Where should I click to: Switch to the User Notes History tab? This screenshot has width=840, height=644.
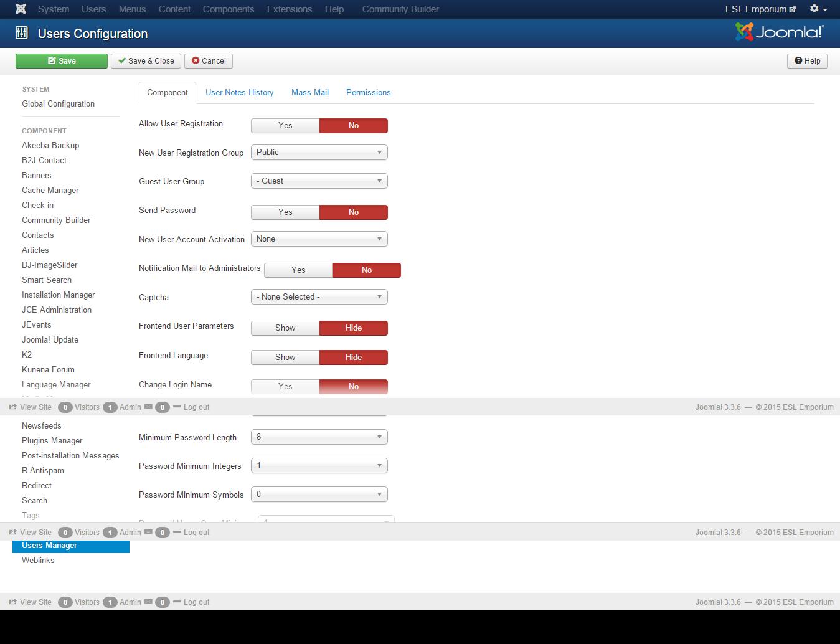[x=240, y=93]
